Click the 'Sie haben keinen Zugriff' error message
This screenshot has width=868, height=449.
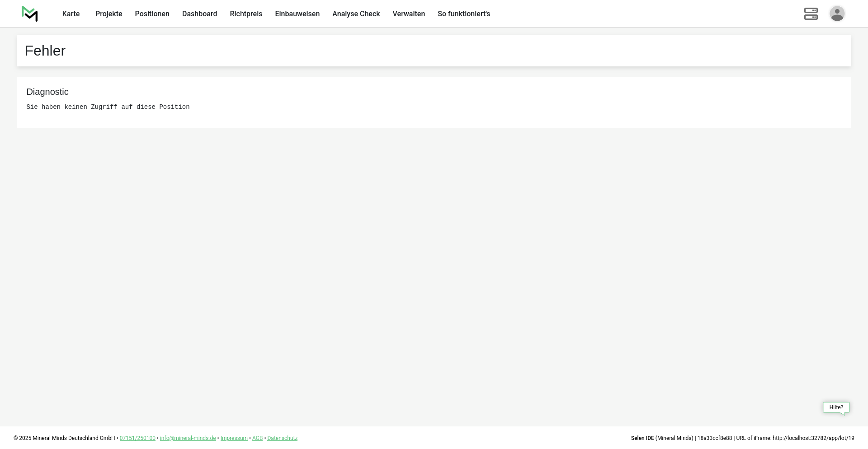108,107
